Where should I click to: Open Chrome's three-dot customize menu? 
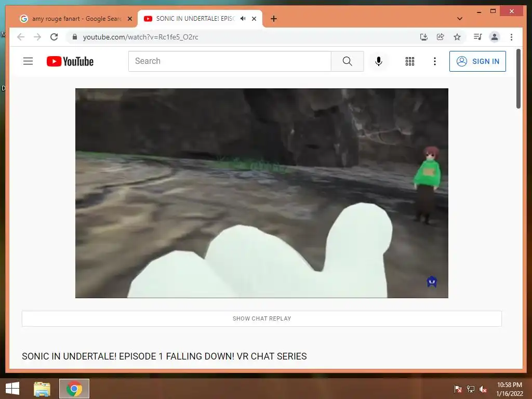[x=511, y=37]
